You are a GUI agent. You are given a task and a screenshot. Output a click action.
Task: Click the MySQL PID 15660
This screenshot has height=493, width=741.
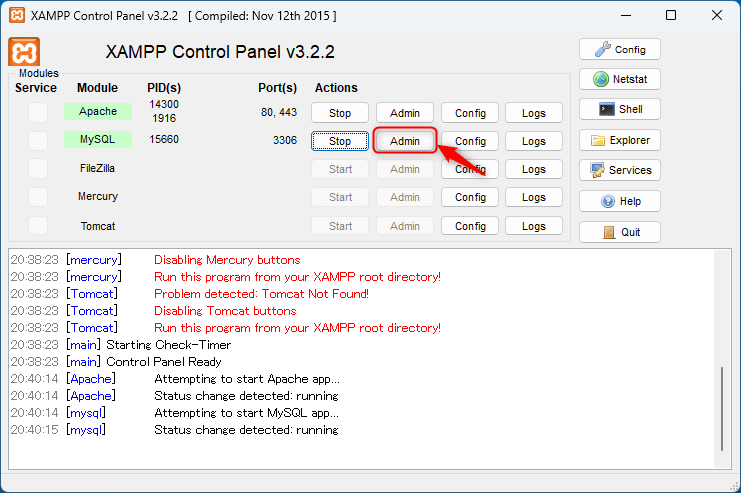[164, 139]
